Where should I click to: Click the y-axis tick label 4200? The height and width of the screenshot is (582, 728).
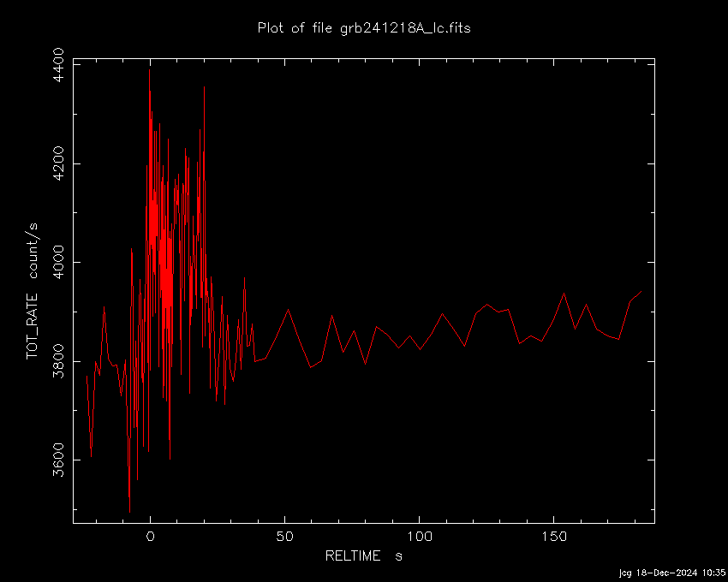tap(59, 163)
